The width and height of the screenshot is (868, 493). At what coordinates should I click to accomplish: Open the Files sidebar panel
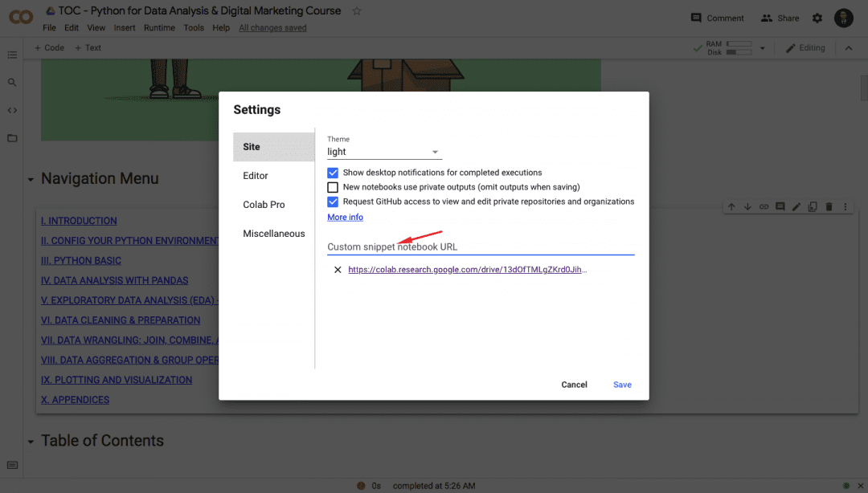point(11,137)
